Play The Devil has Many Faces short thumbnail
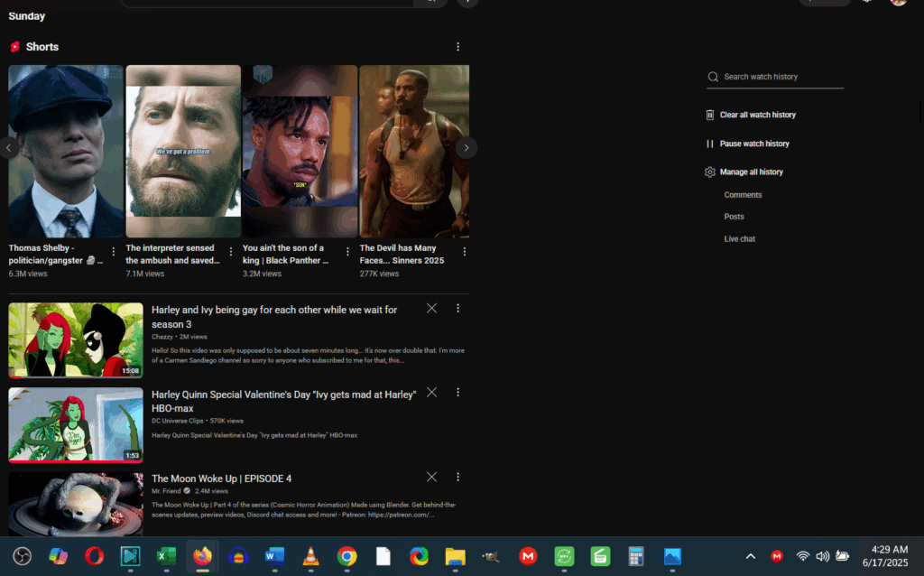 (414, 152)
